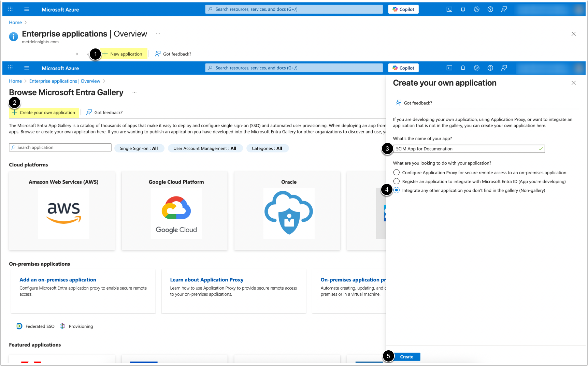Open User Account Management filter dropdown
The height and width of the screenshot is (366, 588).
(205, 148)
